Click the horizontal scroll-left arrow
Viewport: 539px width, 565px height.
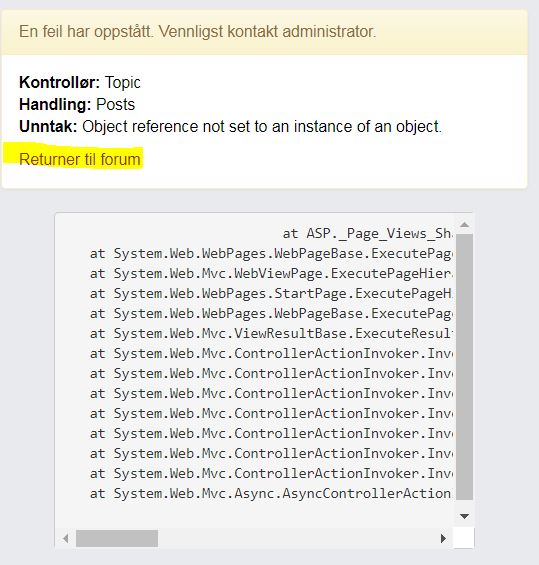point(66,539)
